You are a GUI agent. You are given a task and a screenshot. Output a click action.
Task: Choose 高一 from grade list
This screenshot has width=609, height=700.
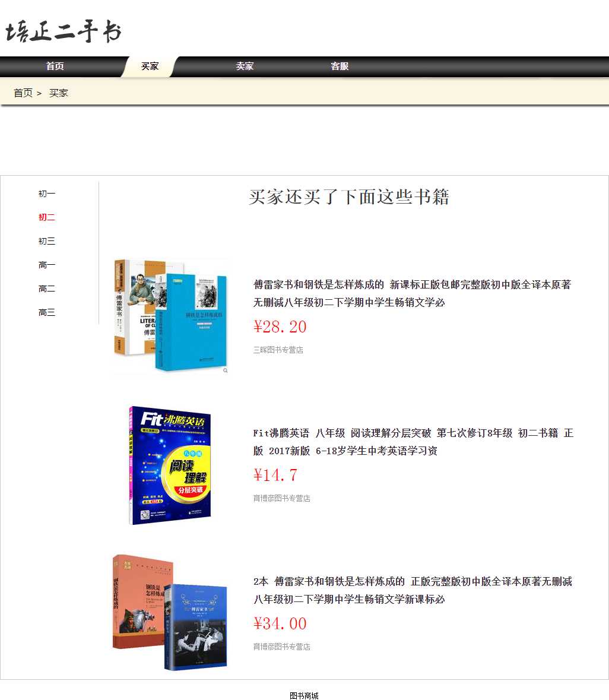(47, 265)
